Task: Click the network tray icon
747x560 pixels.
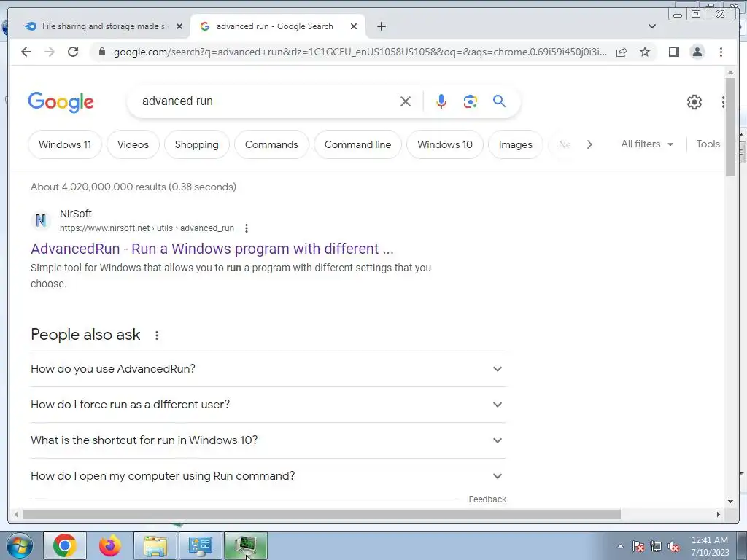Action: point(656,547)
